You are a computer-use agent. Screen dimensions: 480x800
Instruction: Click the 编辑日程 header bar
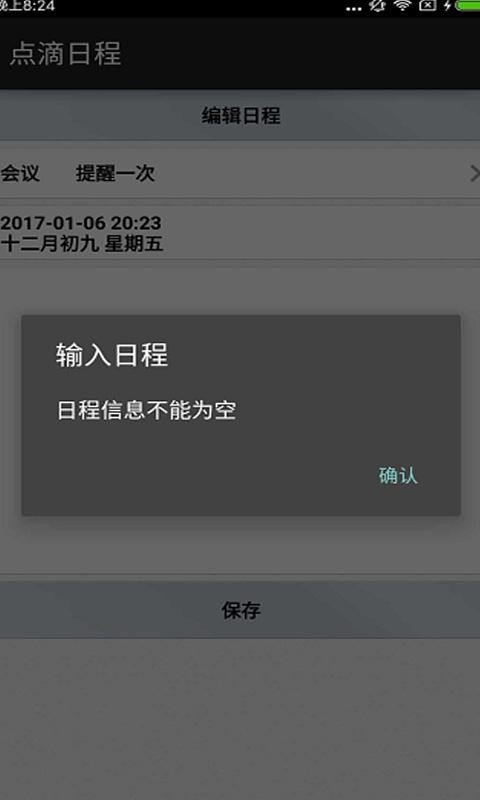coord(240,115)
